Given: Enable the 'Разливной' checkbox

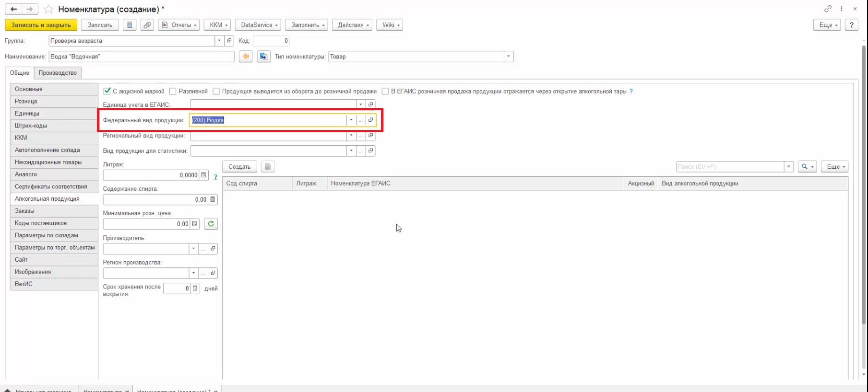Looking at the screenshot, I should (173, 91).
